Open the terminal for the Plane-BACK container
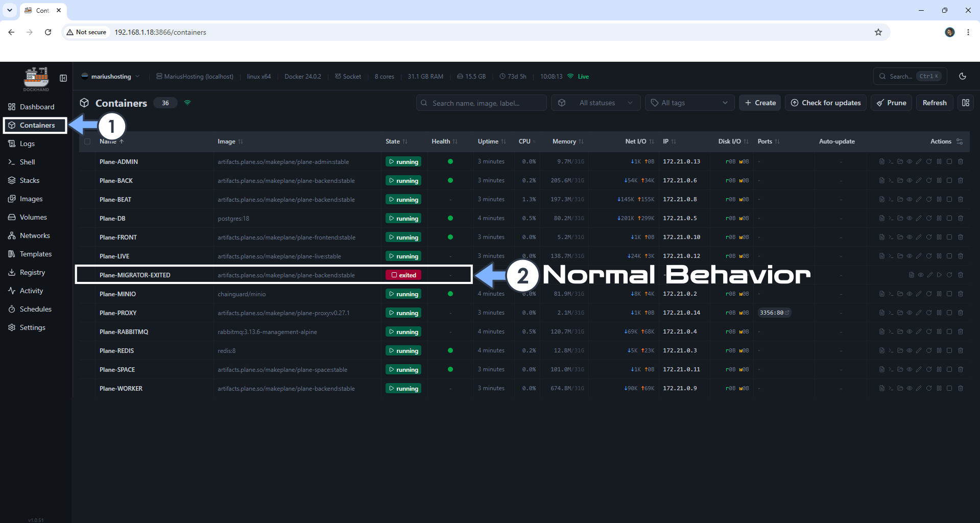This screenshot has height=523, width=980. click(x=891, y=180)
